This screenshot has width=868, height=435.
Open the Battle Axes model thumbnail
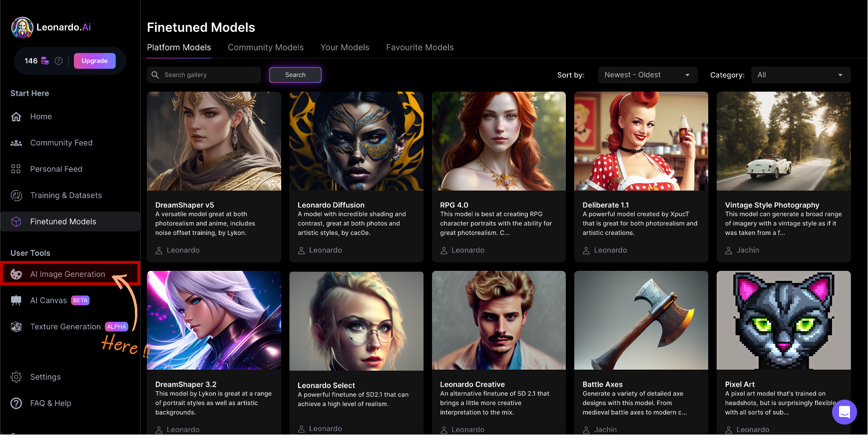click(641, 320)
